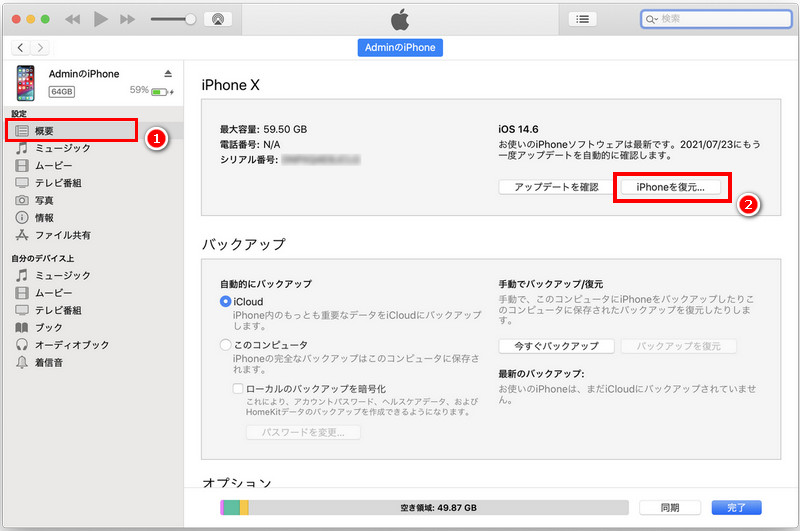
Task: Select the iCloud backup radio button
Action: point(226,301)
